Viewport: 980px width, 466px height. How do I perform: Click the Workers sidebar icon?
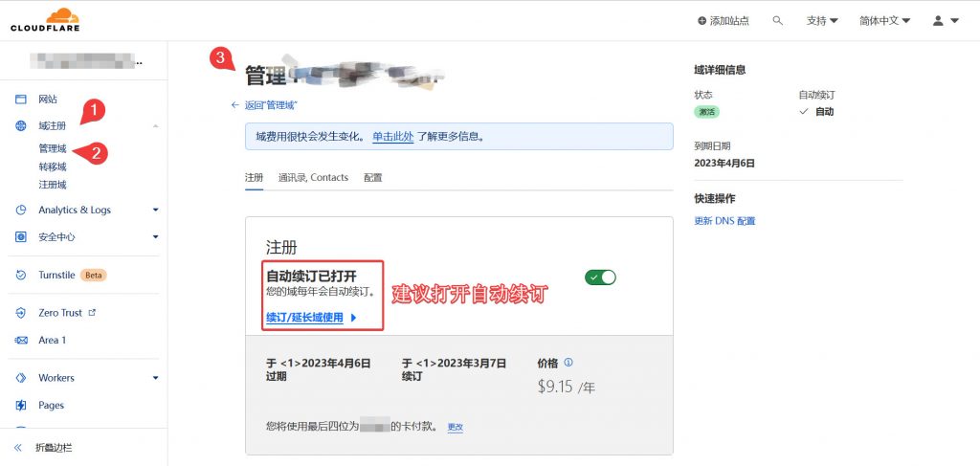coord(21,378)
